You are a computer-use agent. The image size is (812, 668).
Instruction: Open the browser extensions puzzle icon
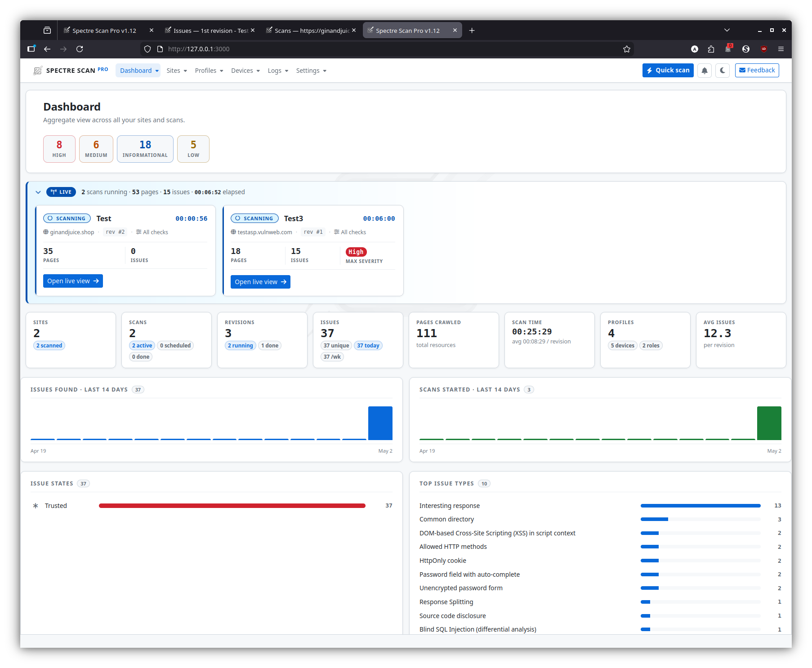pos(711,49)
